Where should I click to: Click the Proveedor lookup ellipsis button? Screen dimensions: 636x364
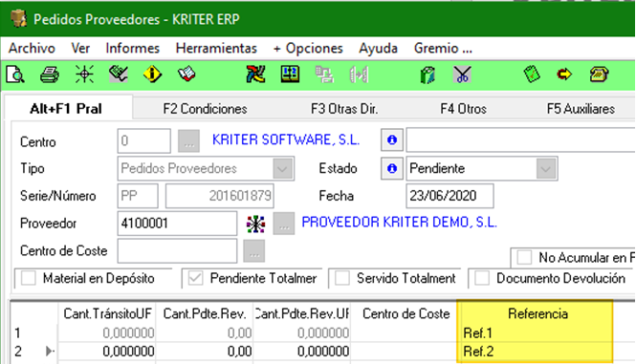point(284,224)
